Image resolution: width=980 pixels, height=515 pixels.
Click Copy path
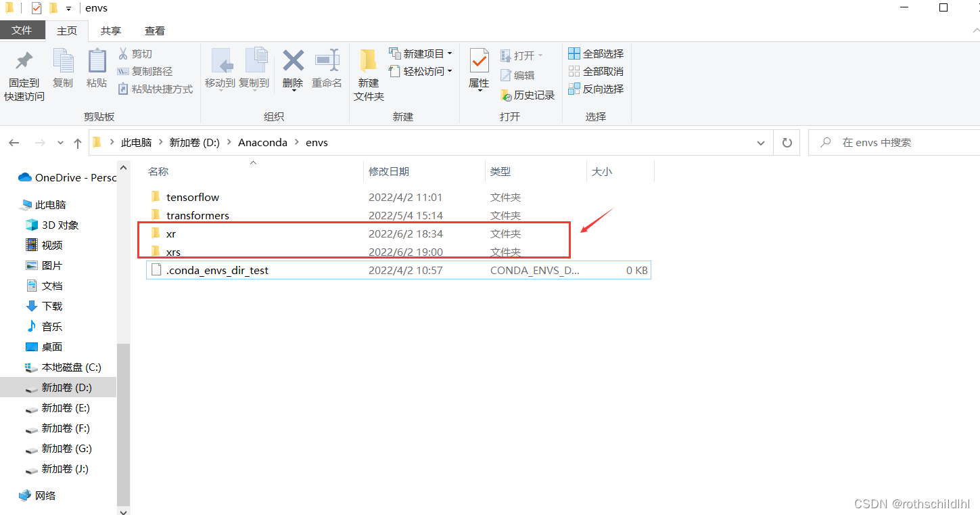pos(145,71)
